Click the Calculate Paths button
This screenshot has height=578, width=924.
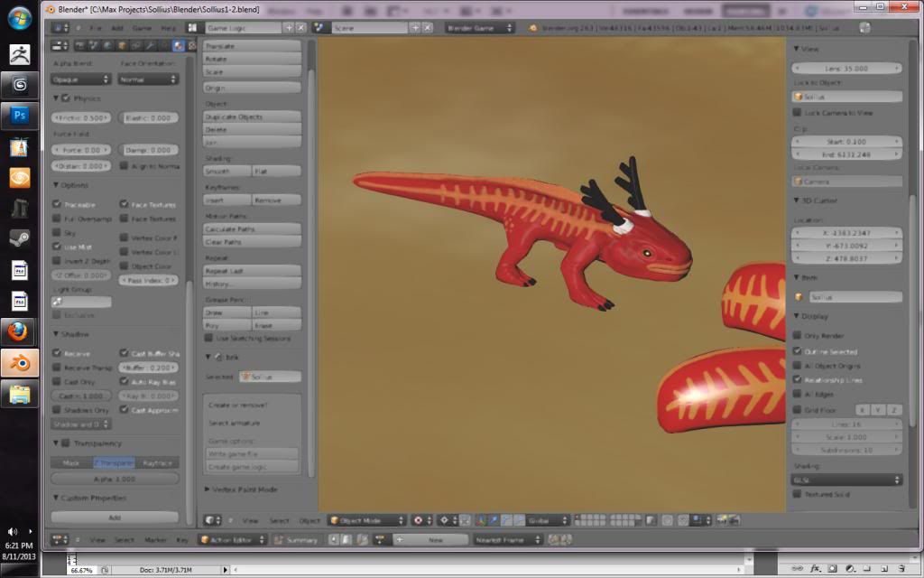tap(253, 228)
